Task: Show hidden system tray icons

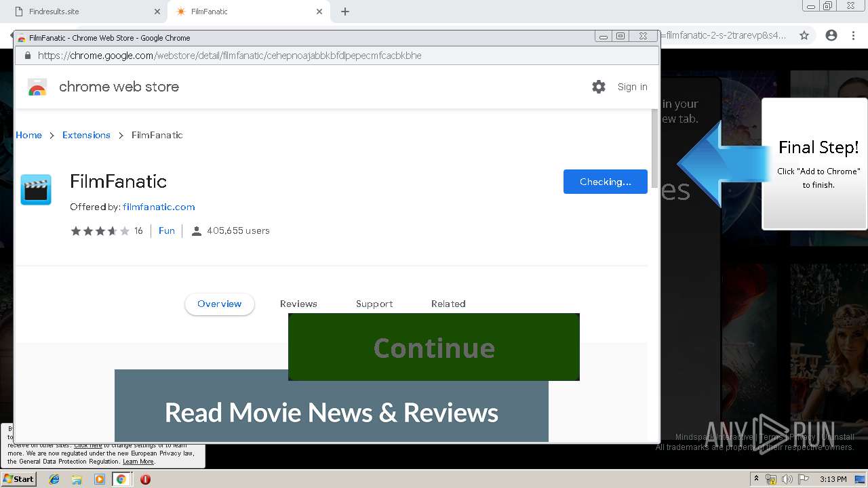Action: pyautogui.click(x=756, y=479)
